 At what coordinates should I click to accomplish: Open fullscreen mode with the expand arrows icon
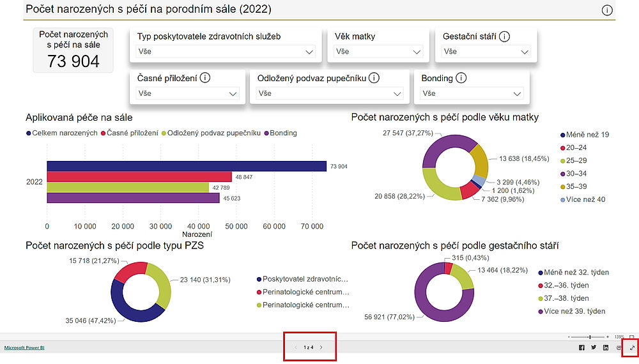(x=631, y=347)
